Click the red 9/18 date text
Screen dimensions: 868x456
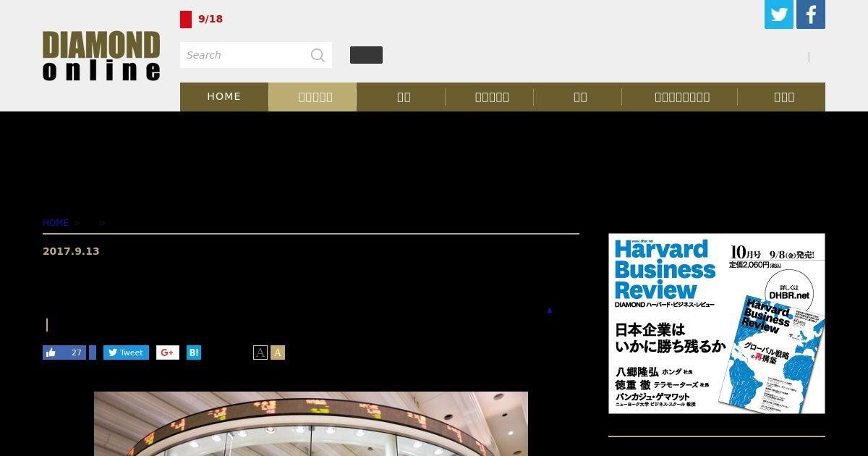tap(210, 19)
